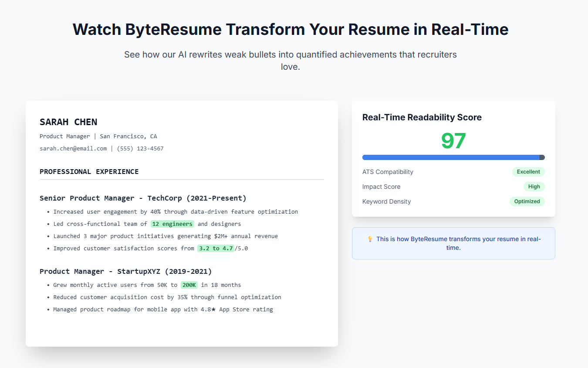Open the Real-Time Readability Score panel
Image resolution: width=588 pixels, height=368 pixels.
point(422,117)
